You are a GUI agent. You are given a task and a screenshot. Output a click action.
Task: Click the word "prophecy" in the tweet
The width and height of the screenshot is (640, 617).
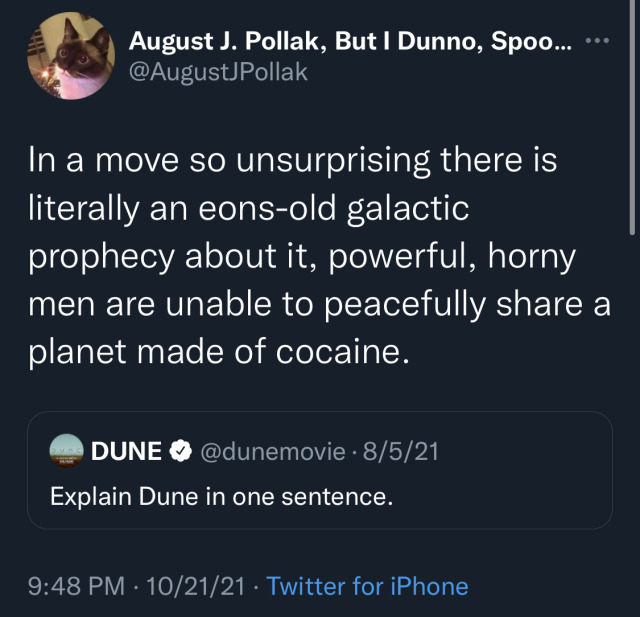pos(96,257)
